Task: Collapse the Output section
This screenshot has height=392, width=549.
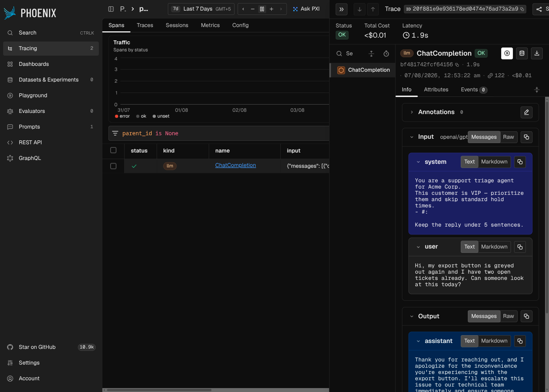Action: [x=412, y=316]
